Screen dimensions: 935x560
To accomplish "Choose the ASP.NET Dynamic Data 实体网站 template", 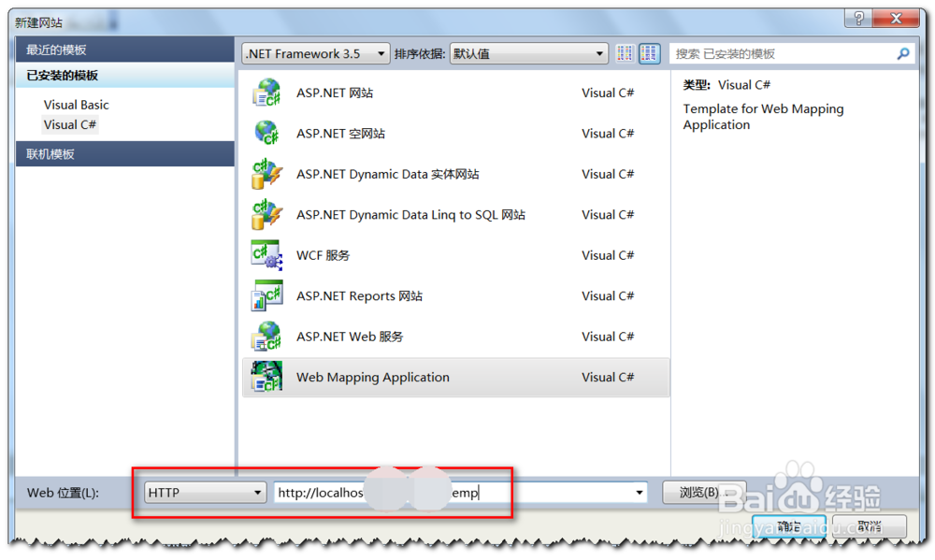I will click(x=266, y=174).
